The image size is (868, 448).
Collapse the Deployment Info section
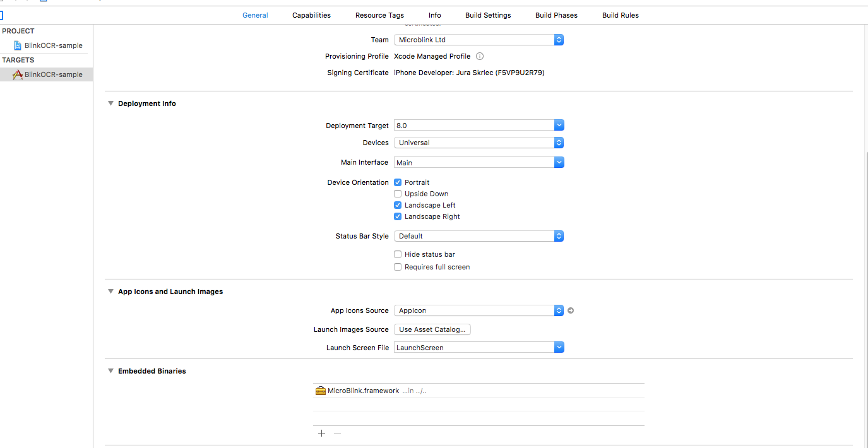pyautogui.click(x=110, y=103)
